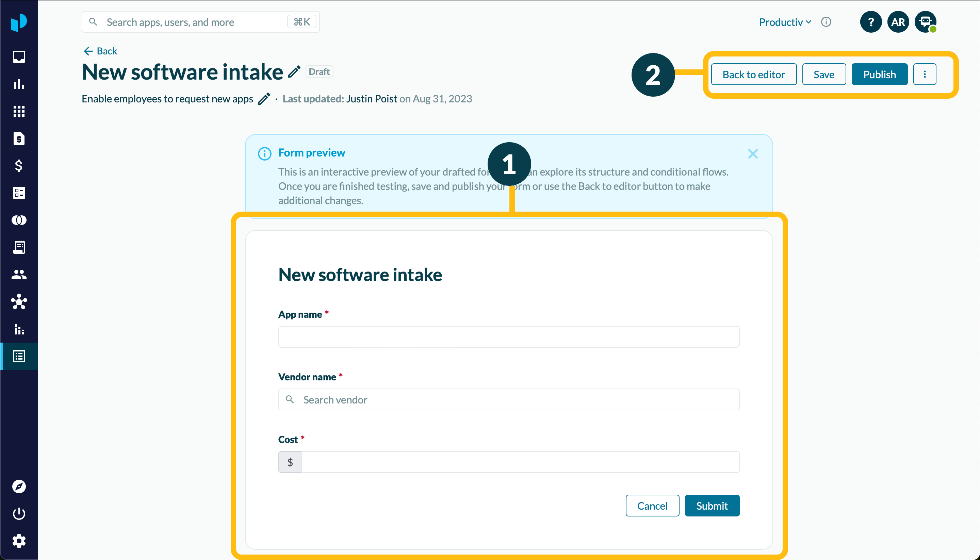
Task: Open the three-dot more options menu
Action: 925,74
